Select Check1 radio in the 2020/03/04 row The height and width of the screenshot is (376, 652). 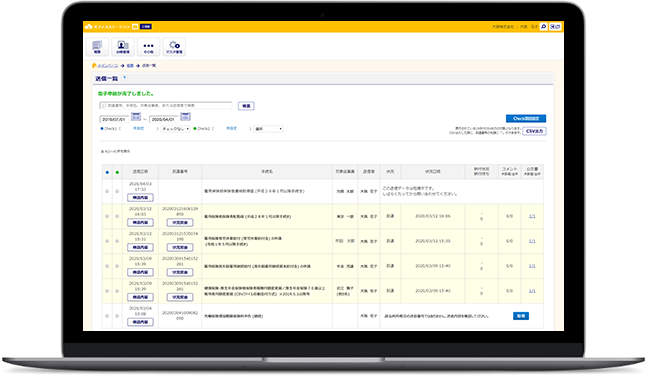coord(107,316)
